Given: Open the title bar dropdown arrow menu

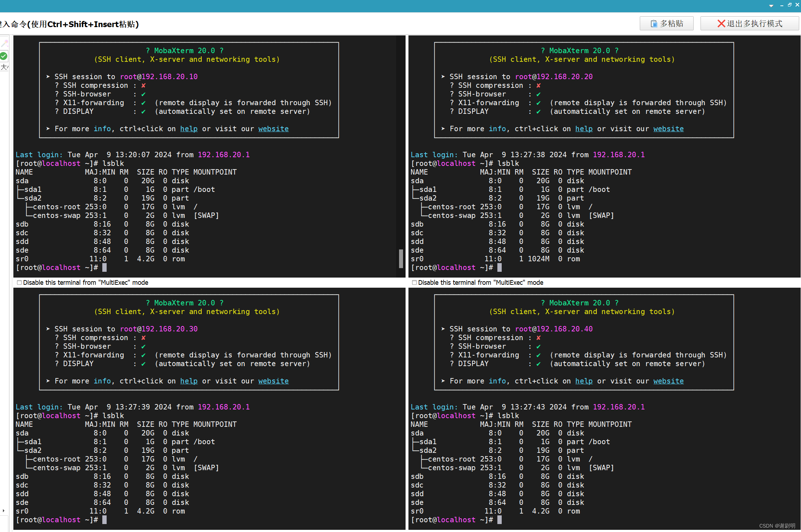Looking at the screenshot, I should point(771,6).
